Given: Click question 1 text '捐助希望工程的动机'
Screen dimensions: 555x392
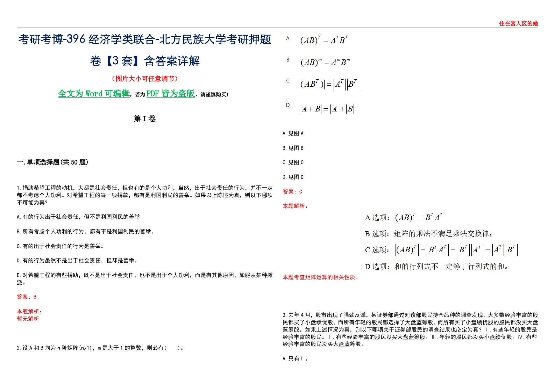Looking at the screenshot, I should [x=145, y=195].
